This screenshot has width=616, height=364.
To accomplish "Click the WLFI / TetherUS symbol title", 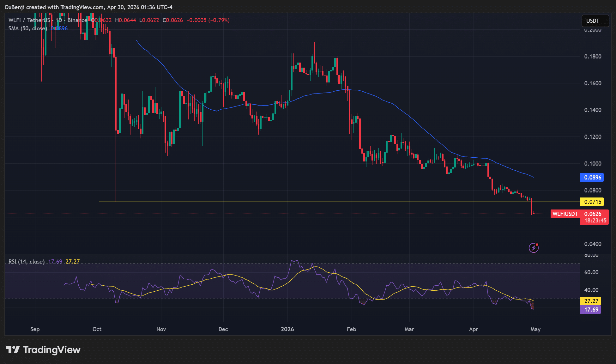I will pos(29,20).
